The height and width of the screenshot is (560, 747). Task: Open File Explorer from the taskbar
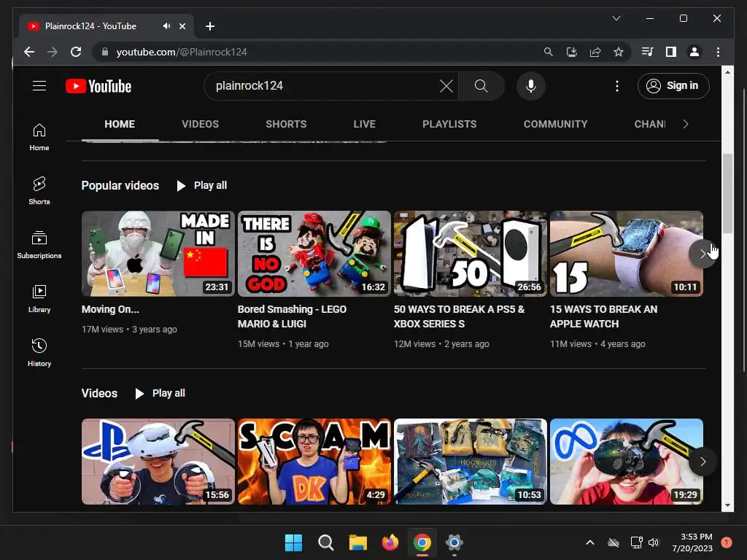coord(357,542)
